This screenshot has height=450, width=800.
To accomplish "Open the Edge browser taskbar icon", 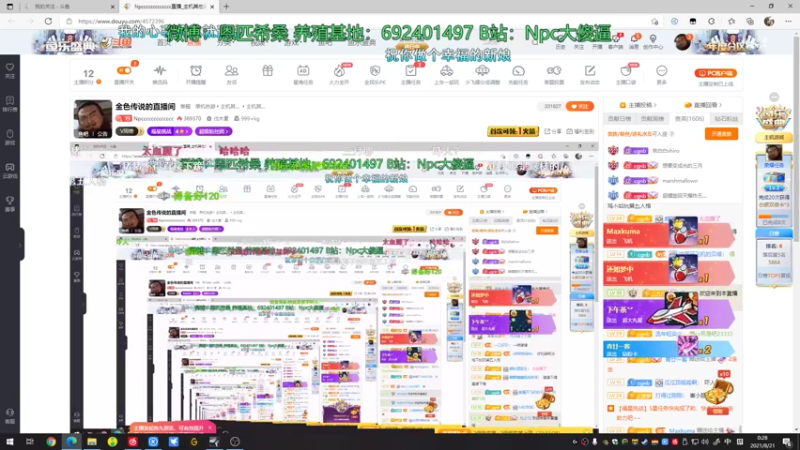I will pos(71,442).
